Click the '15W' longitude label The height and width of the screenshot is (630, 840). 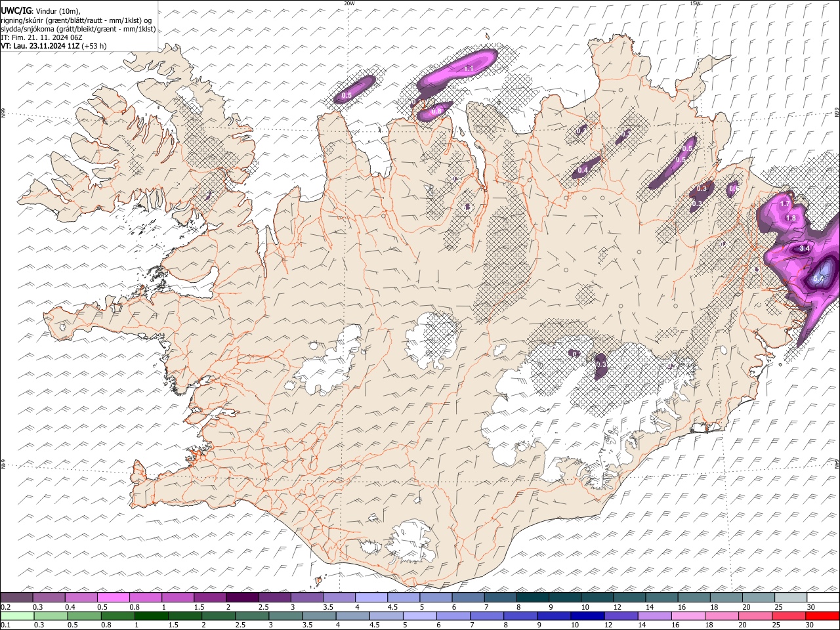coord(695,3)
